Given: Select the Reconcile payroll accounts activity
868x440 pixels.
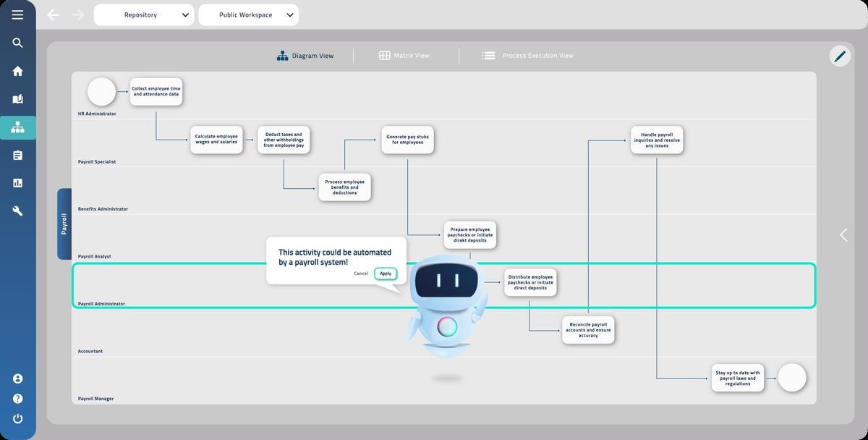Looking at the screenshot, I should [x=588, y=330].
